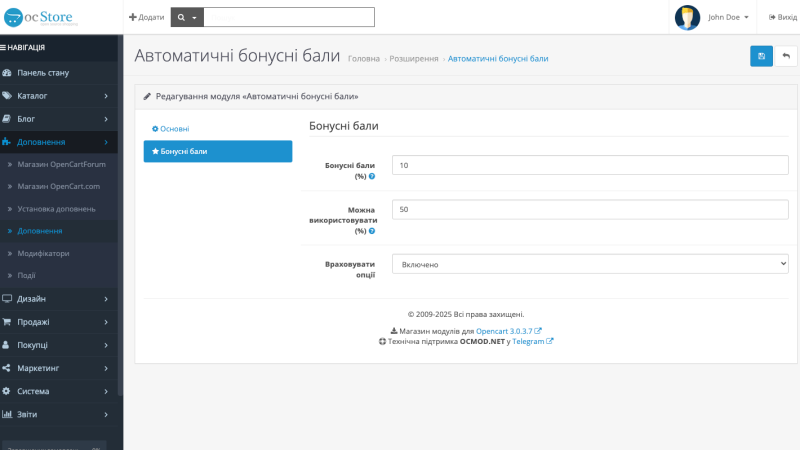Click the Розширення breadcrumb link

pos(414,59)
